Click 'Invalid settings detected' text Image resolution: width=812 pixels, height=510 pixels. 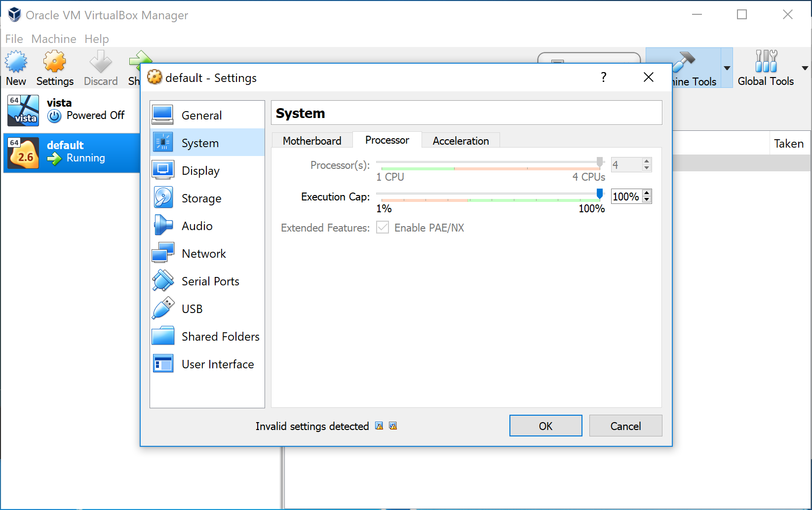point(312,426)
